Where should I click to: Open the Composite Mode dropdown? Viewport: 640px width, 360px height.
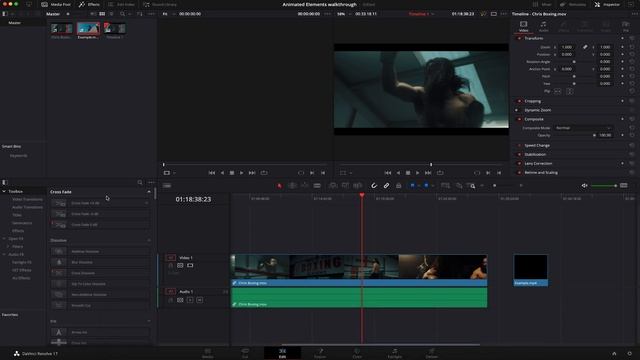point(583,128)
